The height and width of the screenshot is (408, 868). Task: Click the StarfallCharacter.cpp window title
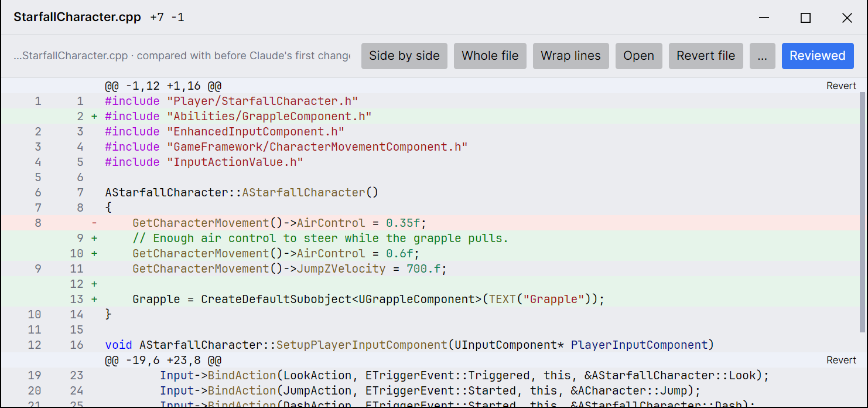(77, 17)
